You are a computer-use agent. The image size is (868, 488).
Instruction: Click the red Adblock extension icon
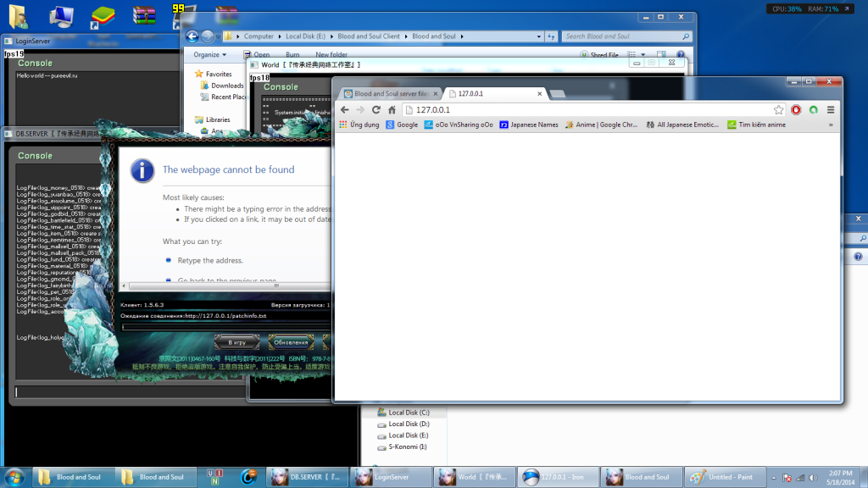click(797, 110)
